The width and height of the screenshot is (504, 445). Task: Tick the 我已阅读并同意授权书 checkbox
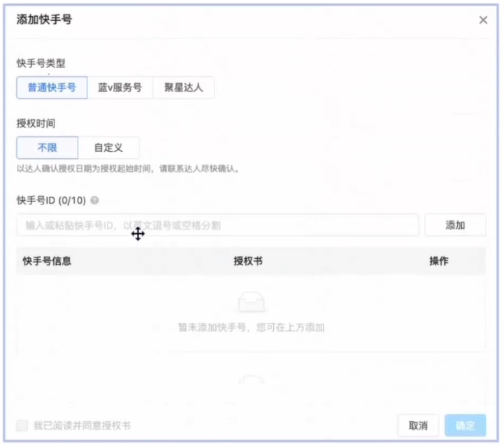coord(22,425)
